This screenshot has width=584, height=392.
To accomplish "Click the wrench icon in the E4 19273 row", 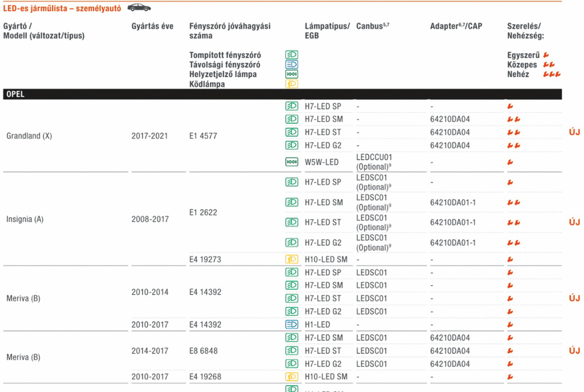I will click(510, 259).
